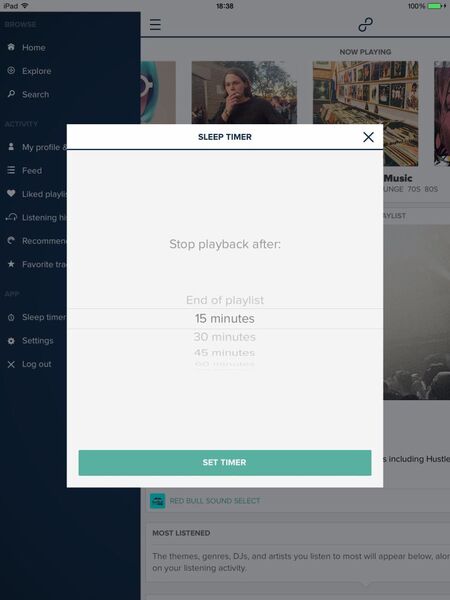The height and width of the screenshot is (600, 450).
Task: Click the Log out X in sidebar
Action: click(11, 364)
